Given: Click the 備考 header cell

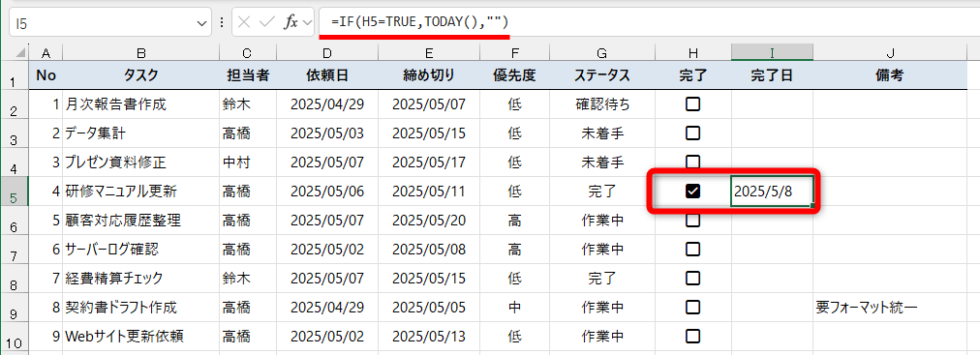Looking at the screenshot, I should coord(890,75).
